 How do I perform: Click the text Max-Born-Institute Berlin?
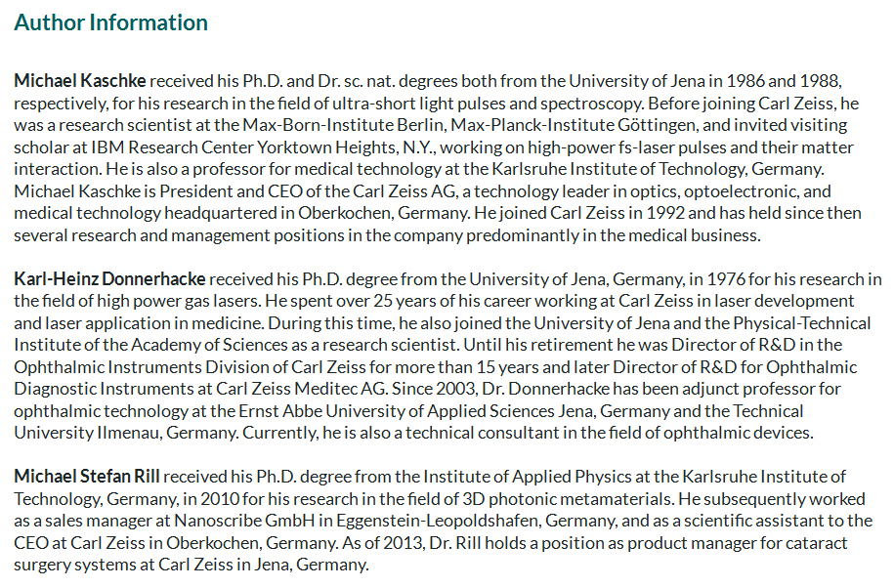pos(344,125)
